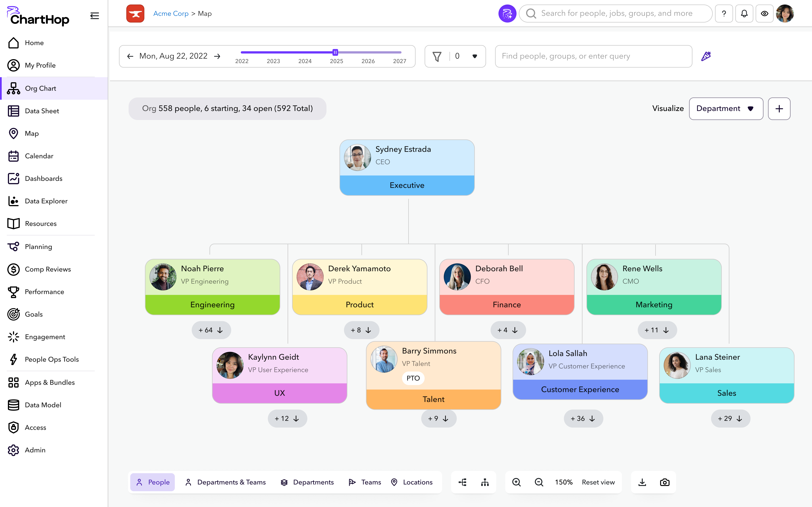This screenshot has height=507, width=812.
Task: Toggle Departments & Teams view mode
Action: pyautogui.click(x=225, y=482)
